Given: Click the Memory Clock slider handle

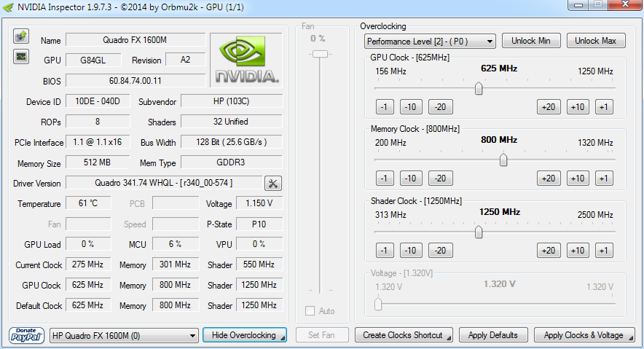Looking at the screenshot, I should click(503, 160).
